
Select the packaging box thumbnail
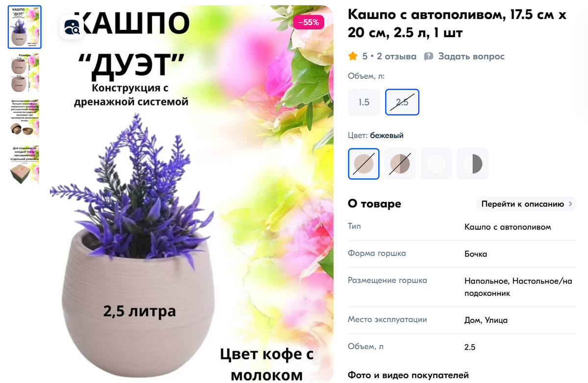24,165
